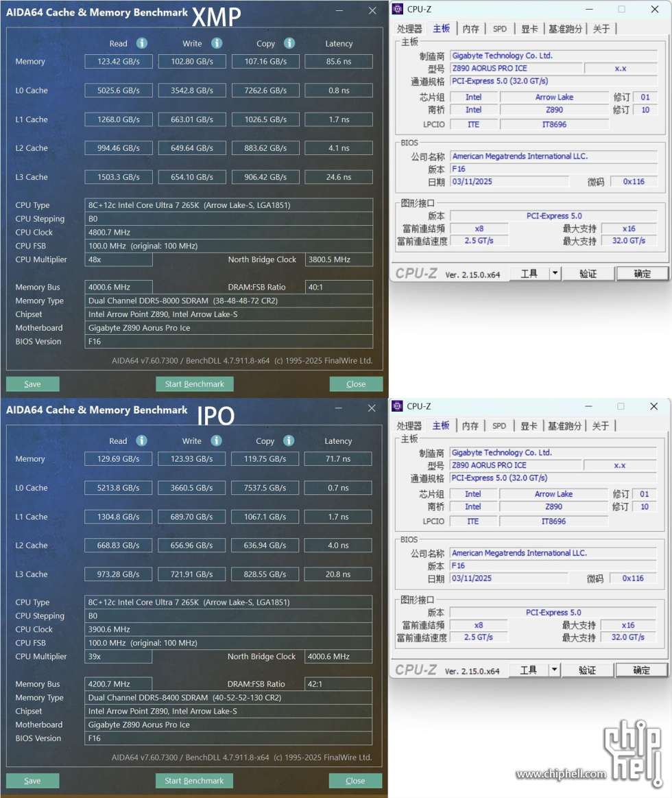Click CPU Clock 3900.6 MHz field
The image size is (672, 798).
coord(228,629)
